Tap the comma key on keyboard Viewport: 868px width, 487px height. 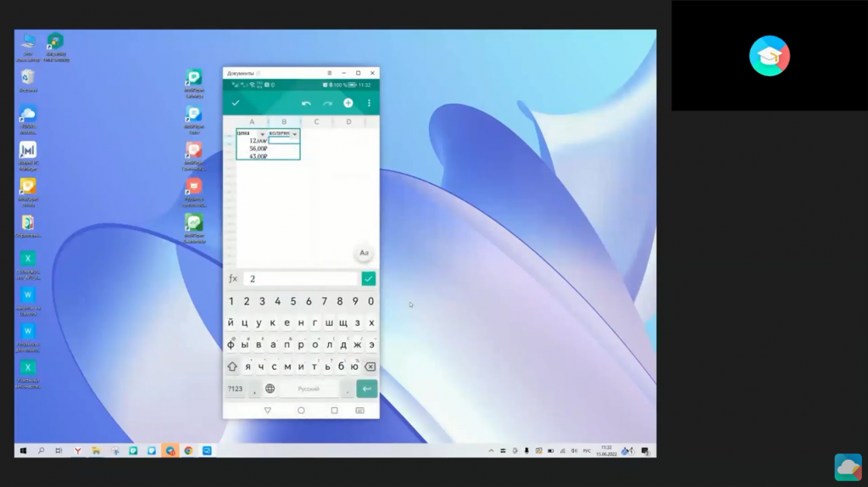(x=254, y=390)
